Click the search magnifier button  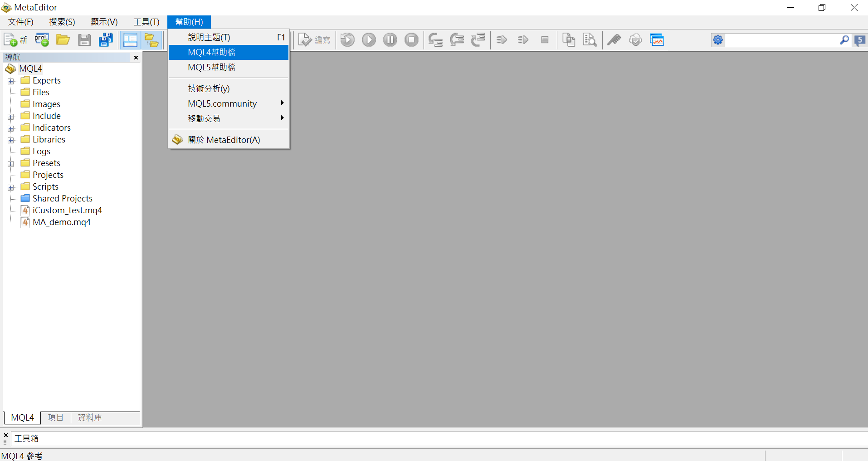[844, 40]
